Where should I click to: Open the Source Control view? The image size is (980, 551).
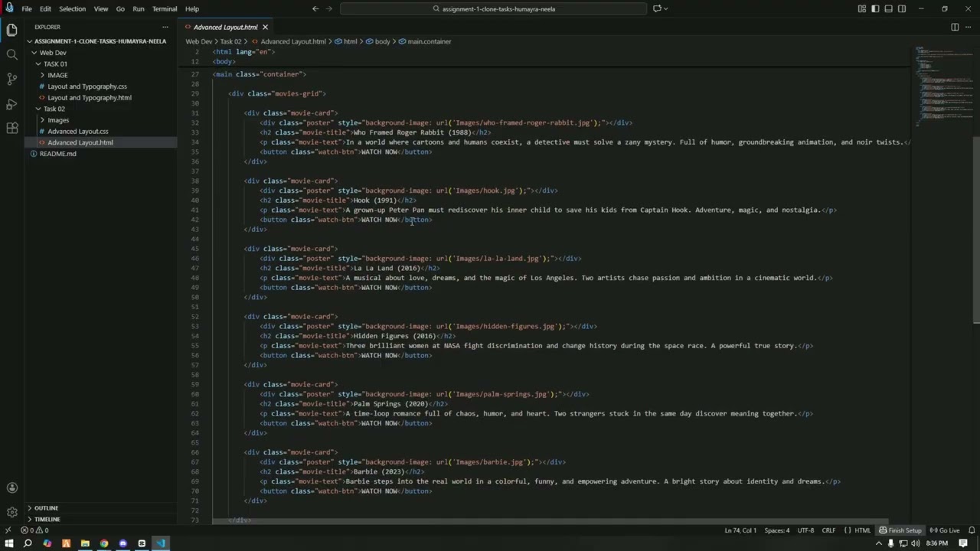tap(11, 79)
